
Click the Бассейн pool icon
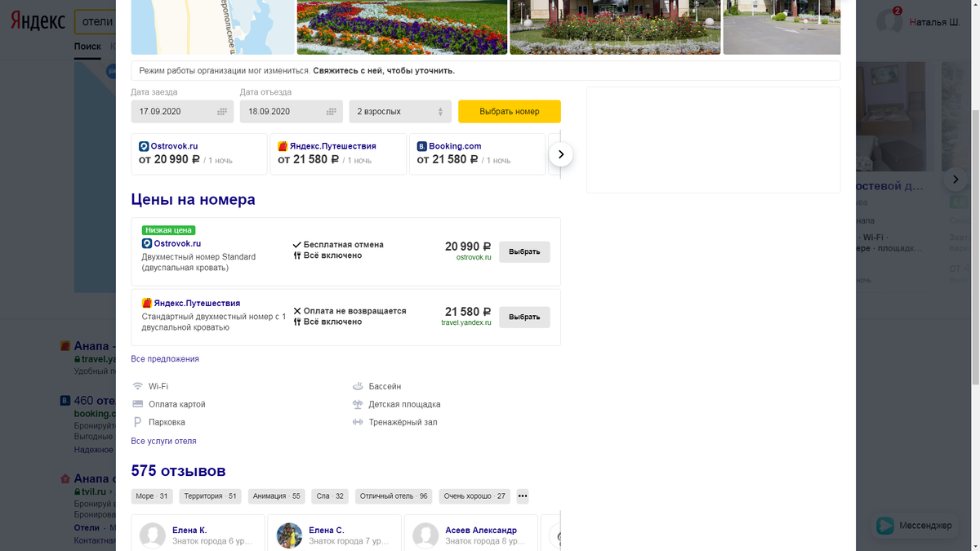tap(358, 386)
